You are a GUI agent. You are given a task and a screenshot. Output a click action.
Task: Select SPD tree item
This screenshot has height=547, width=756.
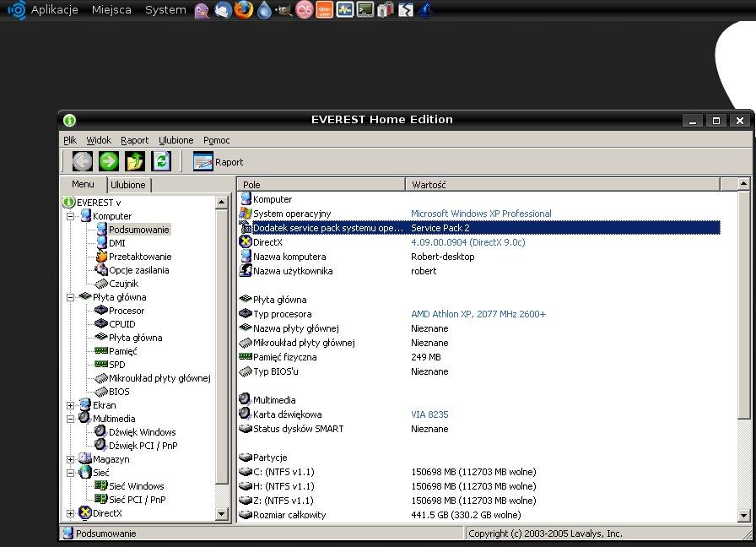110,365
